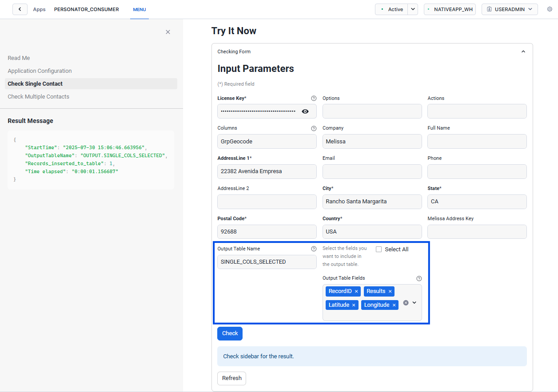Viewport: 558px width, 392px height.
Task: Open help icon for Output Table Name
Action: tap(314, 249)
